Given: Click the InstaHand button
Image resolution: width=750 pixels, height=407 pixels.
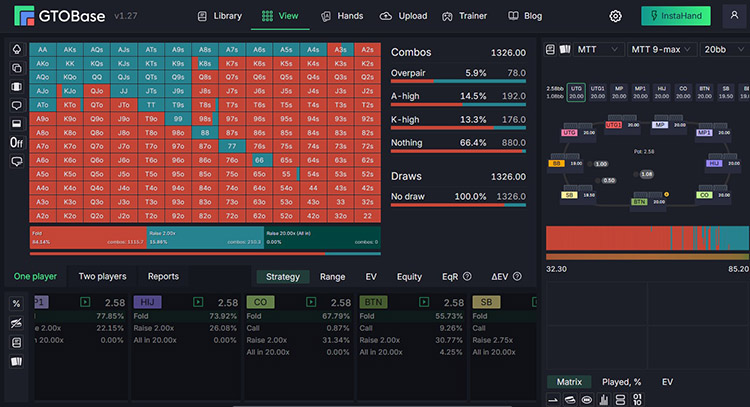Looking at the screenshot, I should click(x=676, y=16).
